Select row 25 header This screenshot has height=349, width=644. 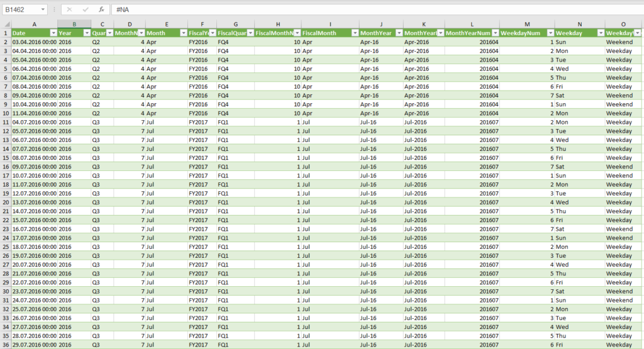5,247
